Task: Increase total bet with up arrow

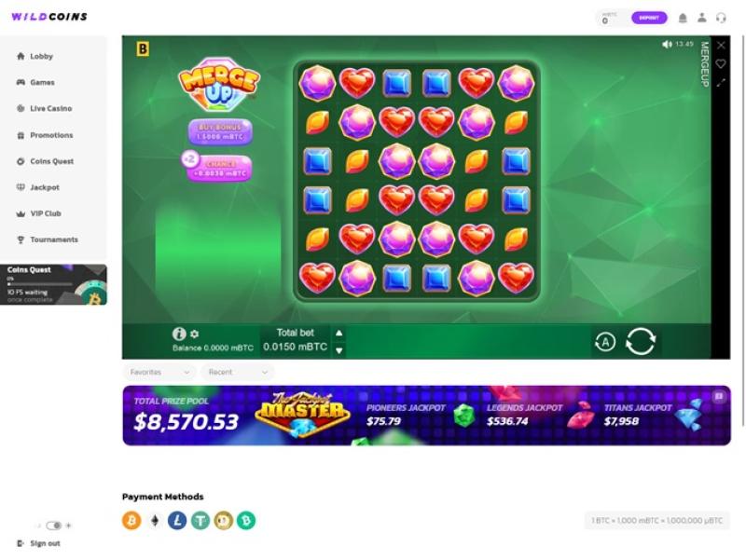Action: click(x=338, y=334)
